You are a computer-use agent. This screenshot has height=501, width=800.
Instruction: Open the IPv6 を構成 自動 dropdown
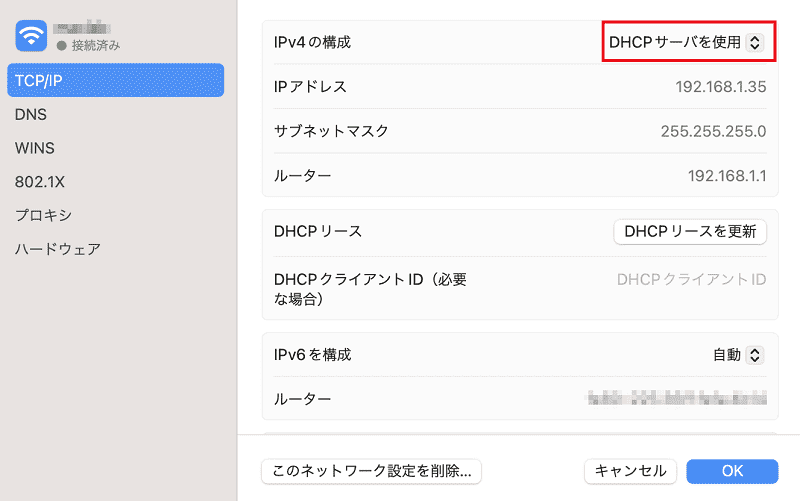[738, 355]
